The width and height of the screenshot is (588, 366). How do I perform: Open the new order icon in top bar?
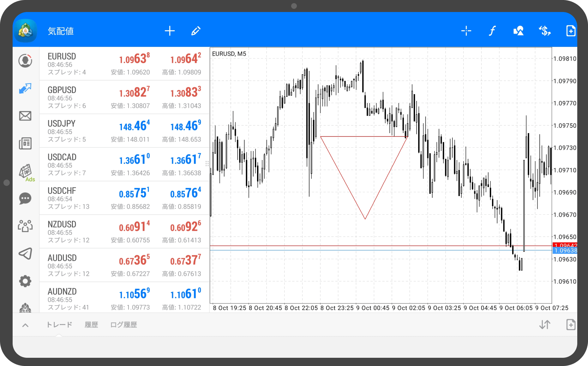570,31
